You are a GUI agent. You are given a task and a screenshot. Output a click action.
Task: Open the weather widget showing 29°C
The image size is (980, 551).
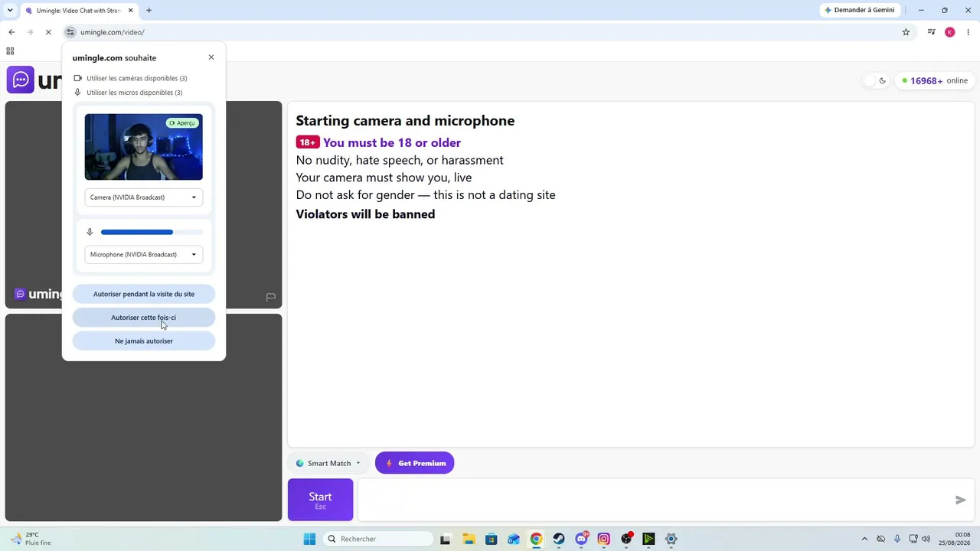point(29,539)
